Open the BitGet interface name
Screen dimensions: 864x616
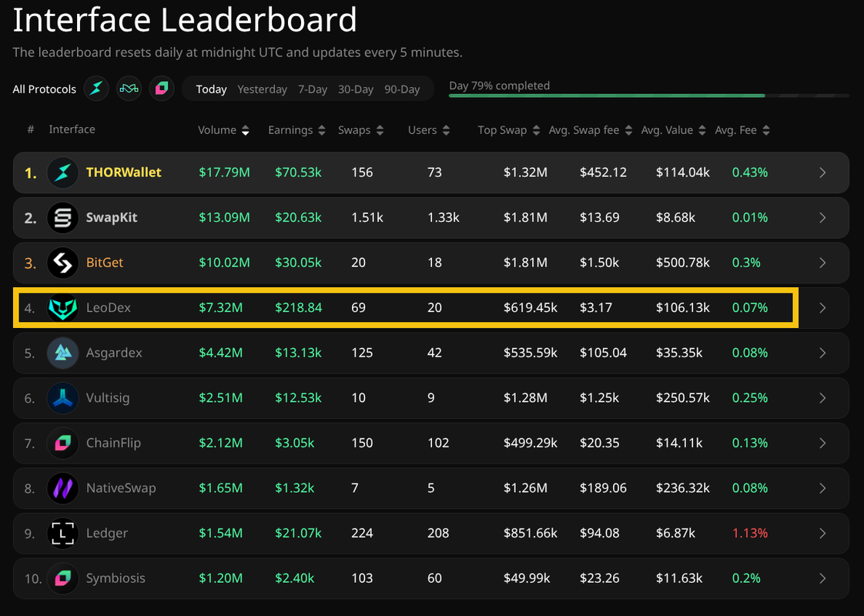[x=105, y=263]
